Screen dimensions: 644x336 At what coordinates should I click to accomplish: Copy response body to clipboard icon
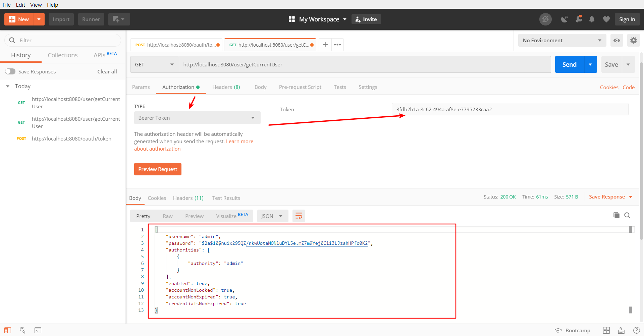click(x=616, y=215)
